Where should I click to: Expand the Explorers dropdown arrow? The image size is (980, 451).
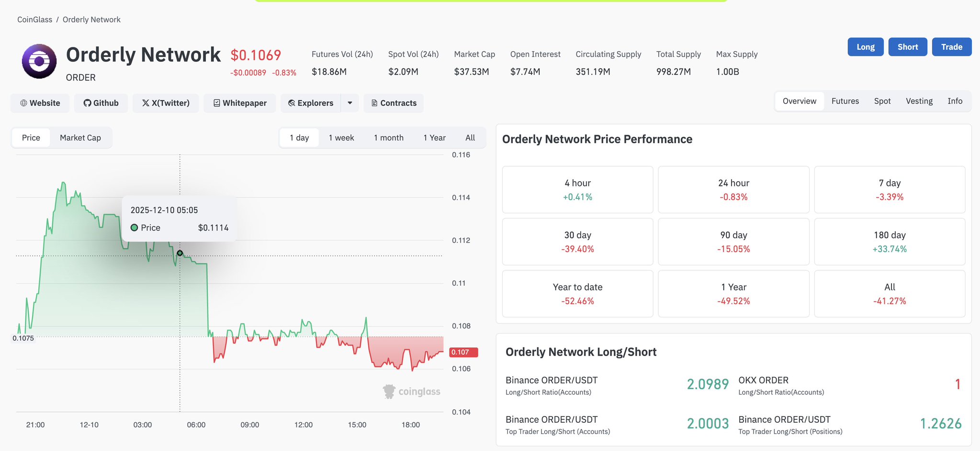[350, 103]
